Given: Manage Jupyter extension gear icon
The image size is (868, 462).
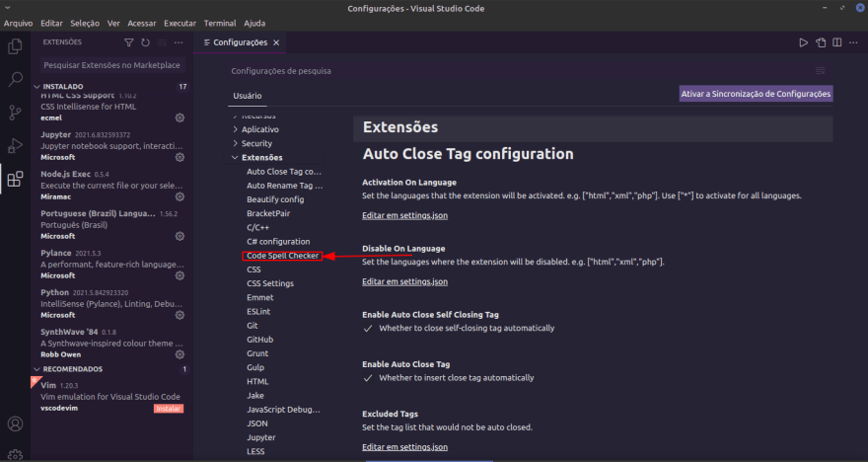Looking at the screenshot, I should [x=180, y=157].
